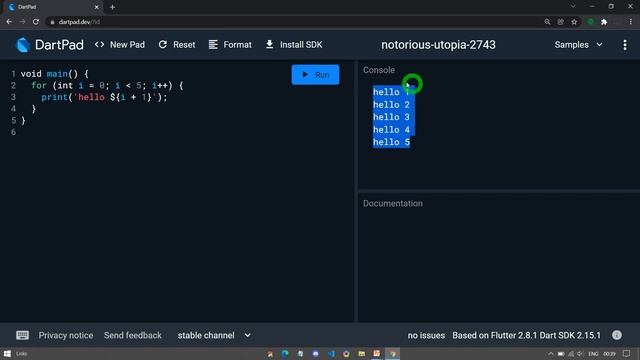640x360 pixels.
Task: Expand the stable channel selector
Action: [x=214, y=335]
